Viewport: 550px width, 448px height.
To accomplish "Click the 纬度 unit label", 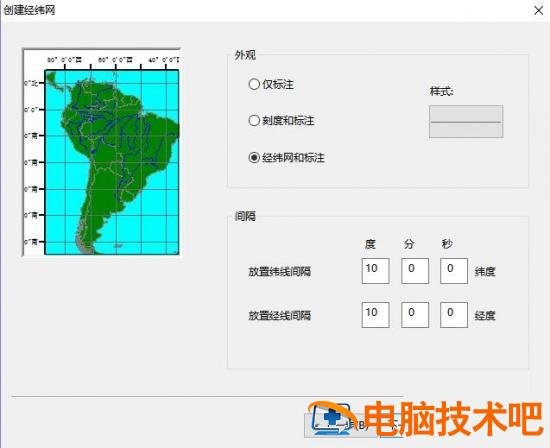I will click(x=485, y=272).
